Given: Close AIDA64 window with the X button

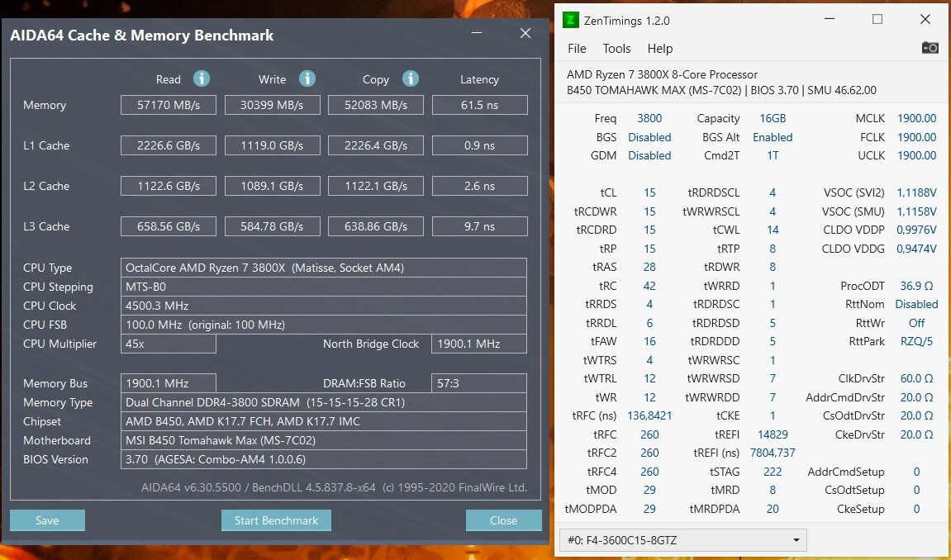Looking at the screenshot, I should (525, 33).
